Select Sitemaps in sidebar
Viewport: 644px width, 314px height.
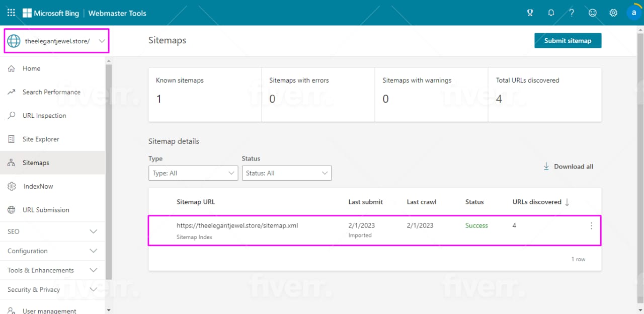coord(52,163)
